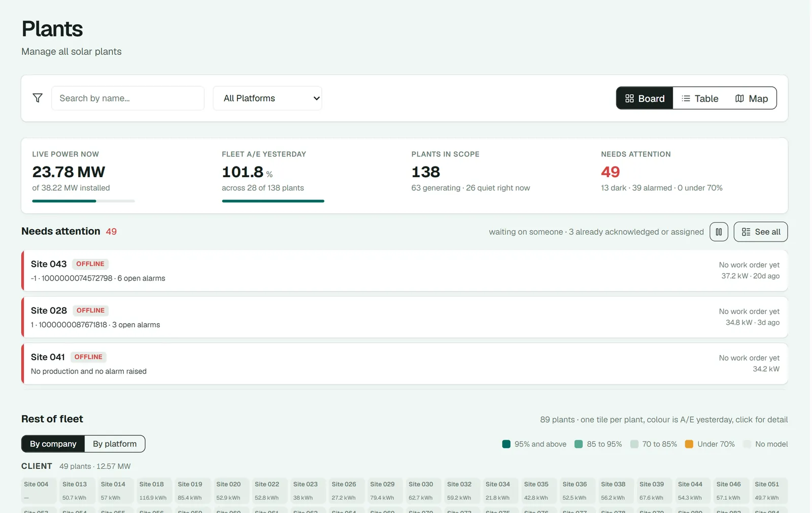812x513 pixels.
Task: Click the No model legend swatch
Action: 747,444
